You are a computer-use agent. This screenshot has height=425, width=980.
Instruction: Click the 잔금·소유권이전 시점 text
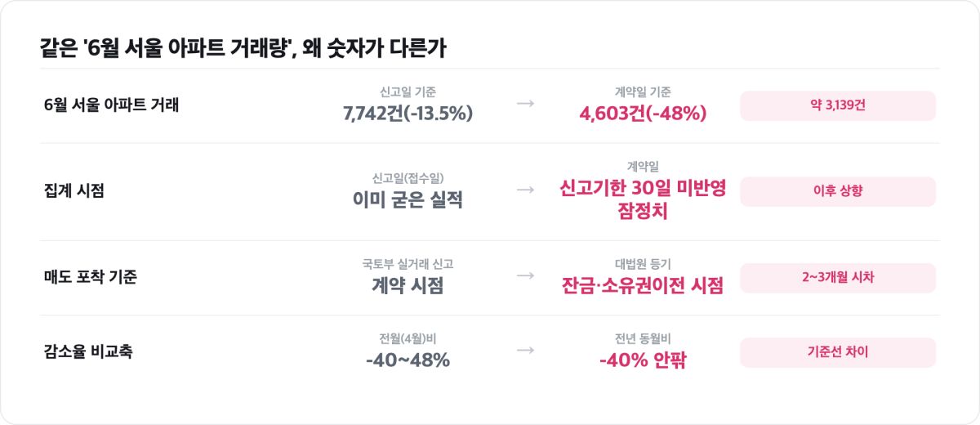coord(643,285)
